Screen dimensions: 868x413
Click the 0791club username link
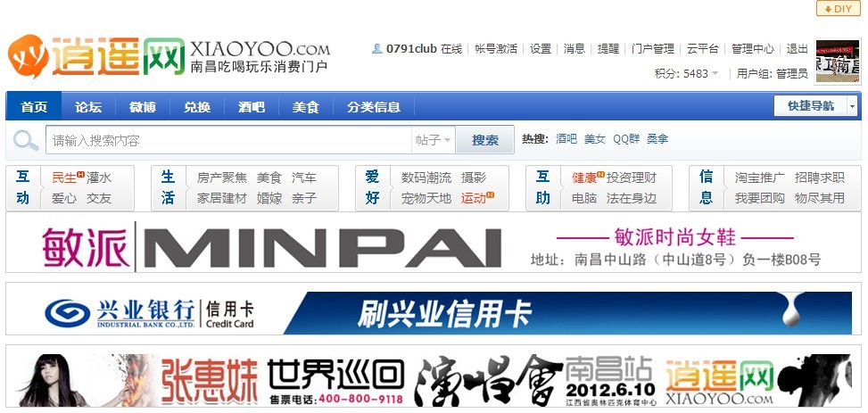click(x=411, y=49)
